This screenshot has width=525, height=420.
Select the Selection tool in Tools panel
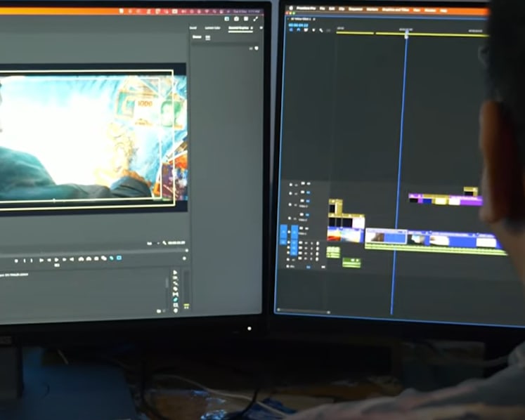(175, 273)
